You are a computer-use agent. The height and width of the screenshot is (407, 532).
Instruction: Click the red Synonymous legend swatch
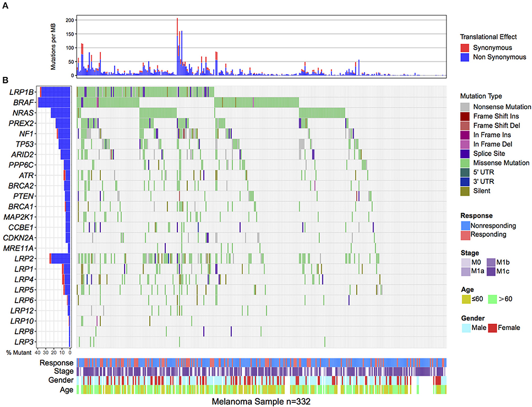[465, 48]
